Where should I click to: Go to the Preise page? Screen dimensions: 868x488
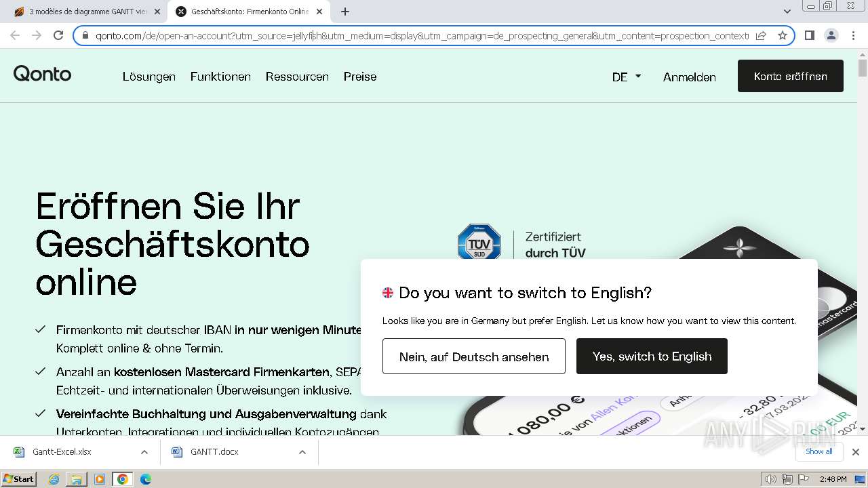point(360,77)
